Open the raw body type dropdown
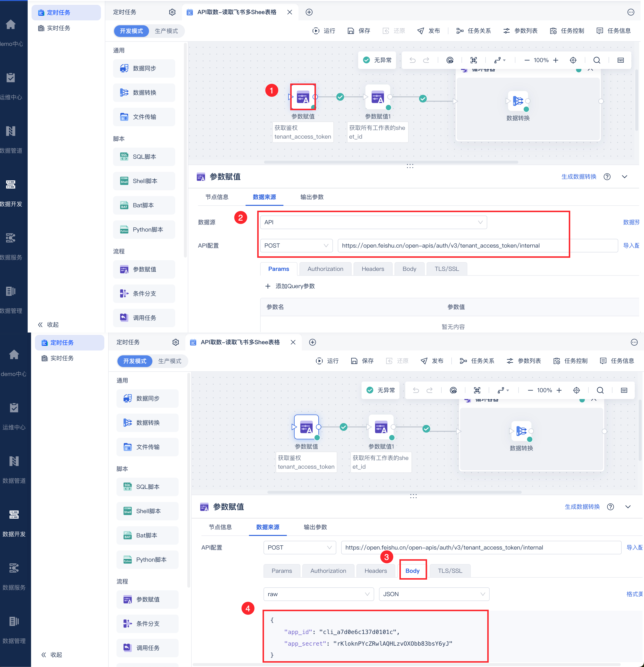 point(318,594)
